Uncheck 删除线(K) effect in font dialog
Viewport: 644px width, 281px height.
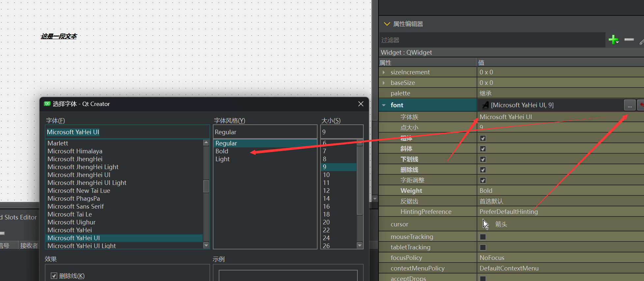pos(54,276)
